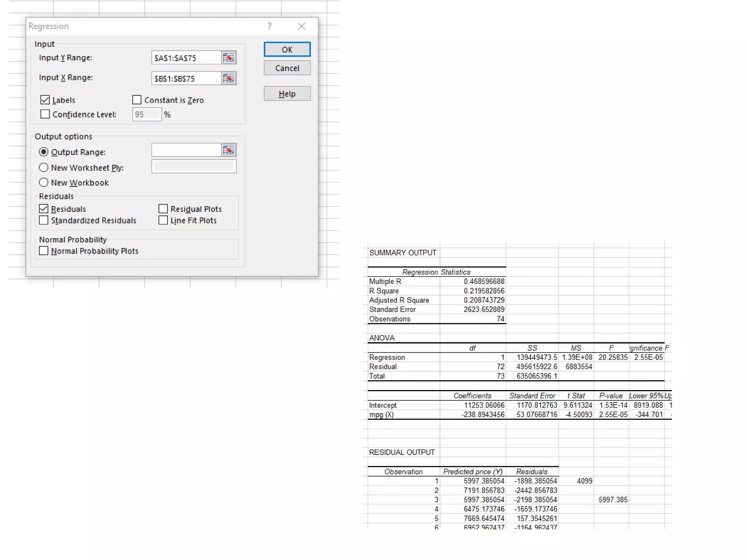Uncheck the Labels checkbox
747x560 pixels.
[x=45, y=100]
